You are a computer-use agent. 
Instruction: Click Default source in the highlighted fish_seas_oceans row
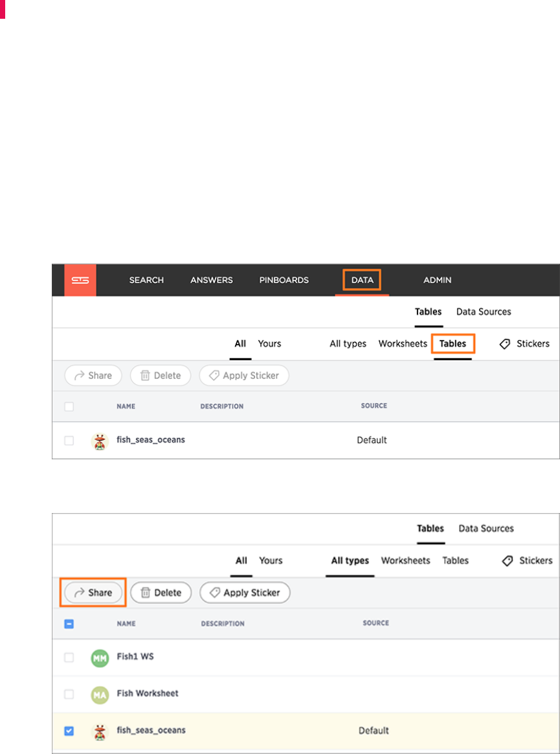374,731
